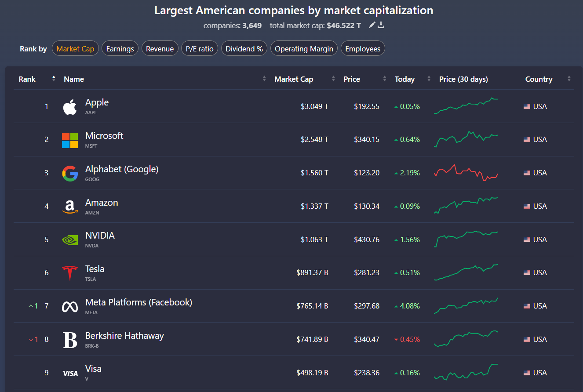
Task: Click the Google logo icon
Action: (70, 174)
